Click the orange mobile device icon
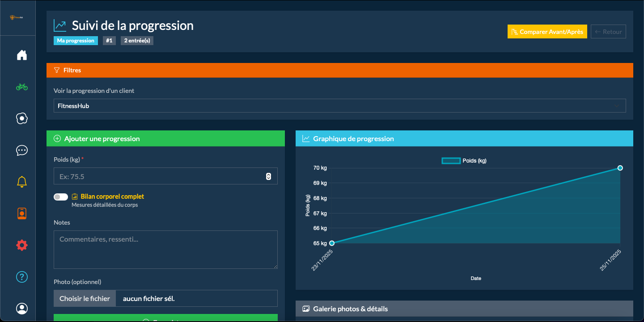Viewport: 644px width, 322px height. [x=21, y=213]
